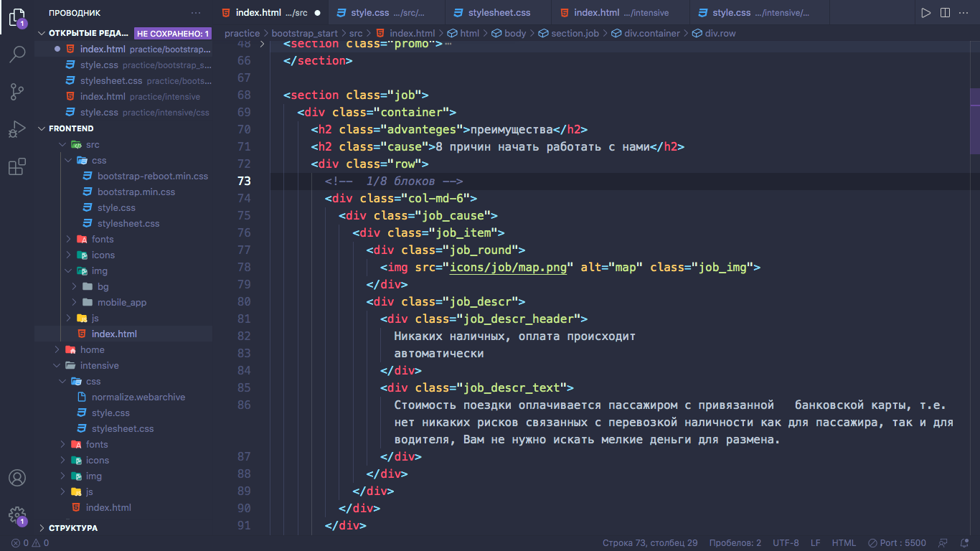Image resolution: width=980 pixels, height=551 pixels.
Task: Click line number 86 in gutter
Action: click(x=243, y=405)
